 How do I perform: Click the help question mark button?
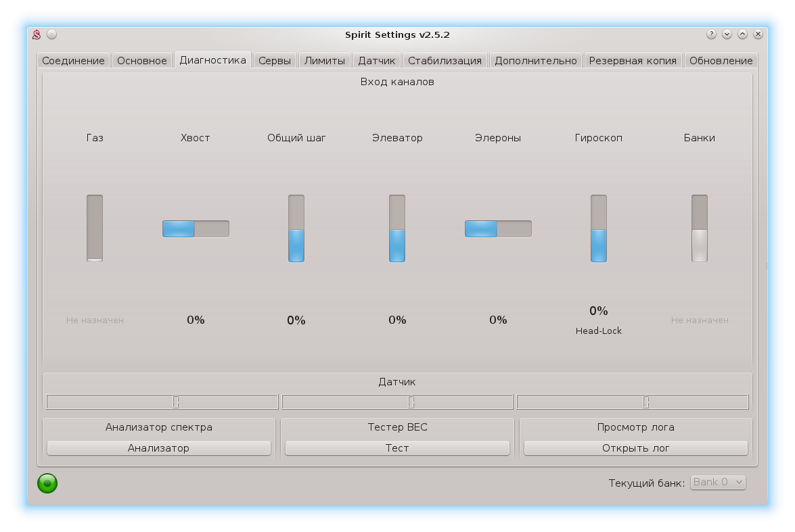711,34
